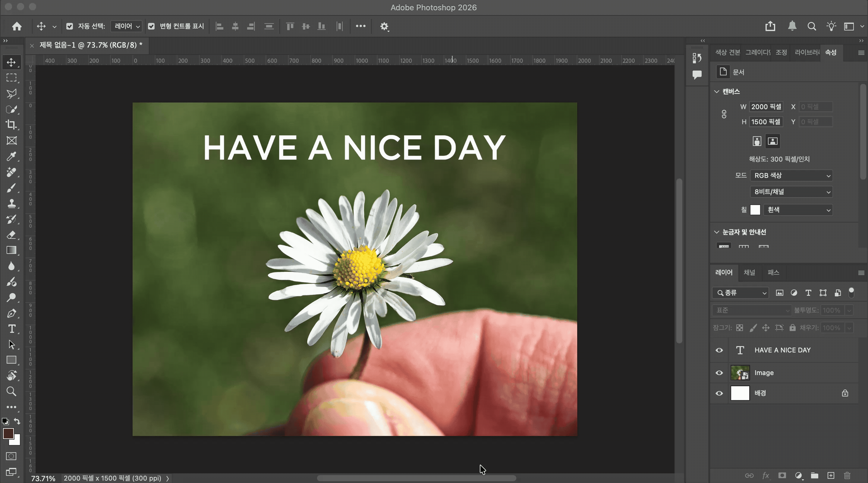The width and height of the screenshot is (868, 483).
Task: Open the 흰색 fill dropdown
Action: [x=798, y=210]
